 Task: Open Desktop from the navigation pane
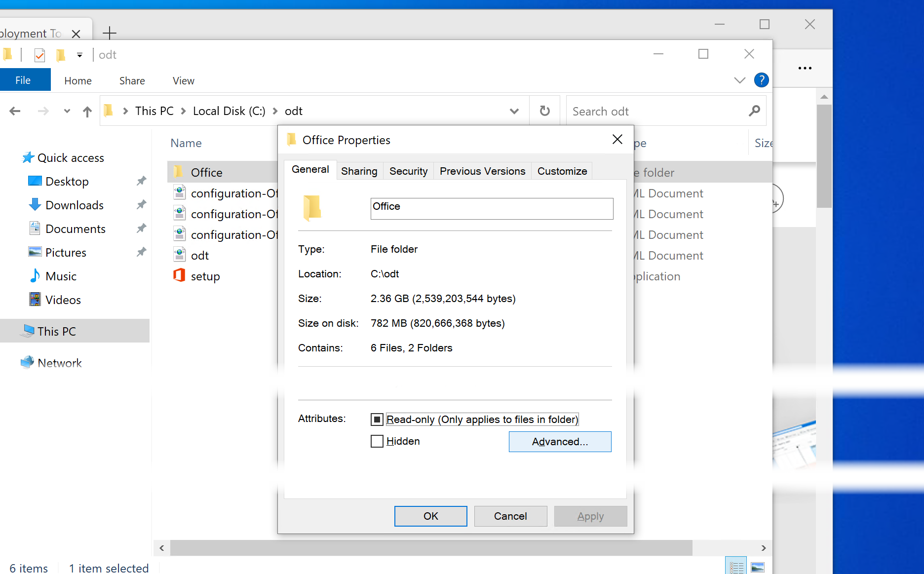click(67, 181)
